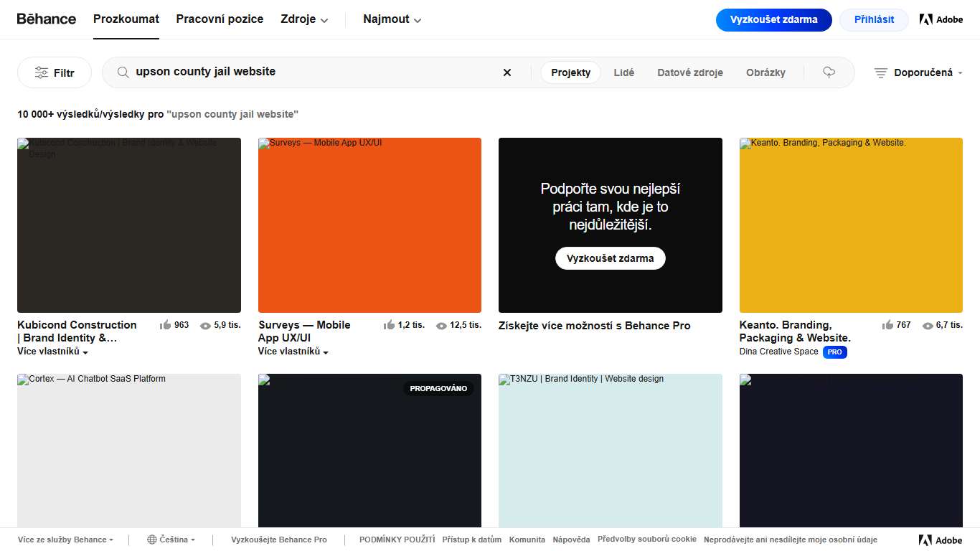
Task: Click the thumbs-up icon on Kubicond Construction
Action: pos(166,324)
